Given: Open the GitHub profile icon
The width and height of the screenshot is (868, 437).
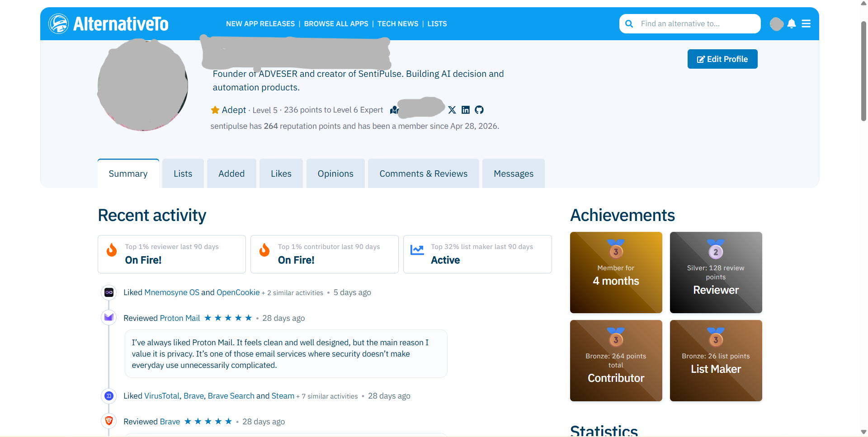Looking at the screenshot, I should pos(479,110).
